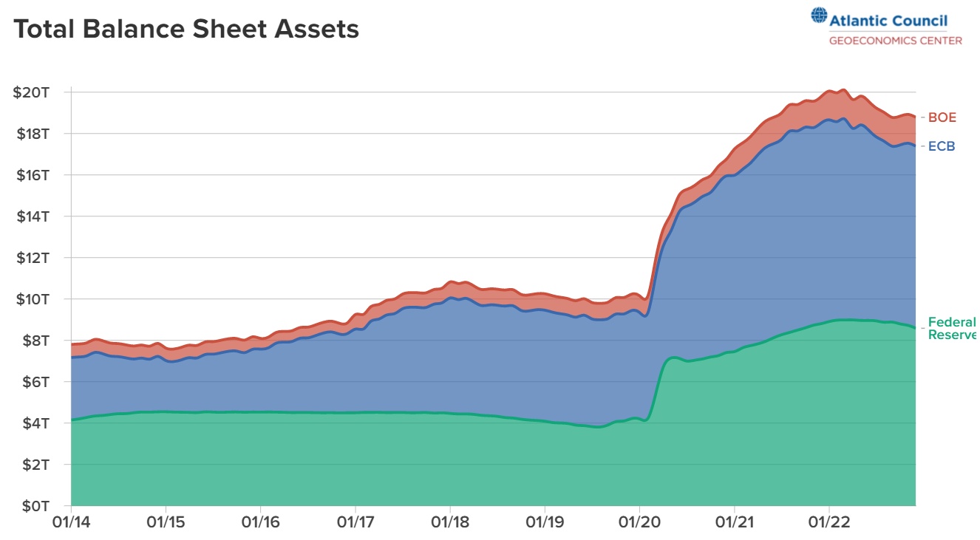Click the 01/20 x-axis date label

(640, 522)
